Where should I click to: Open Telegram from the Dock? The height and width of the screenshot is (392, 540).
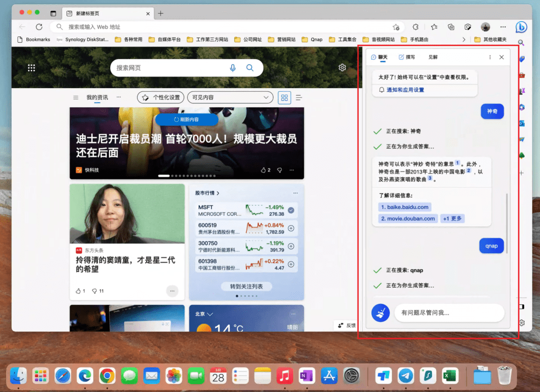[406, 376]
